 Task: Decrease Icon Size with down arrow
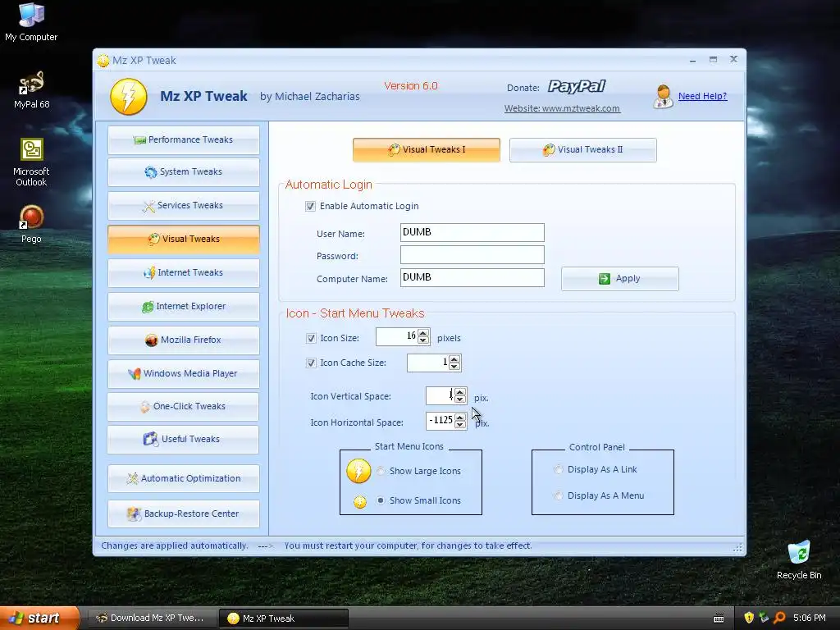click(x=423, y=340)
